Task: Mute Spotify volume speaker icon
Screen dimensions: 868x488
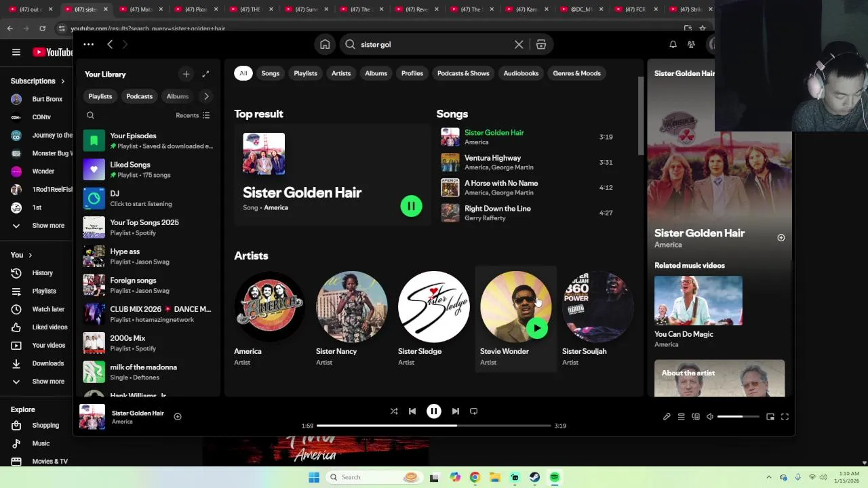Action: pos(710,417)
